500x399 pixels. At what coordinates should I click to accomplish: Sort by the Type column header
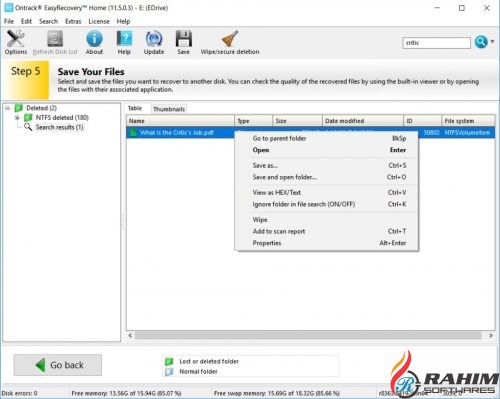click(x=254, y=121)
